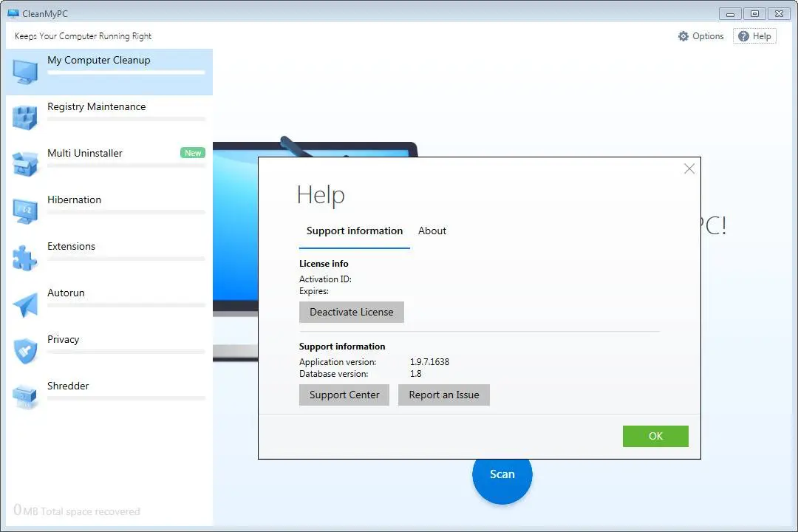This screenshot has height=532, width=798.
Task: Click the Expires label
Action: pyautogui.click(x=314, y=291)
